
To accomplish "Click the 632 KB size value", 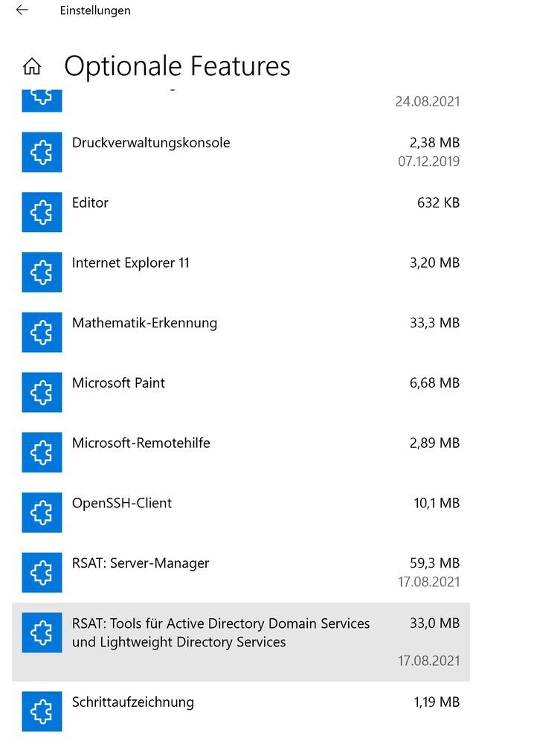I will (x=438, y=203).
